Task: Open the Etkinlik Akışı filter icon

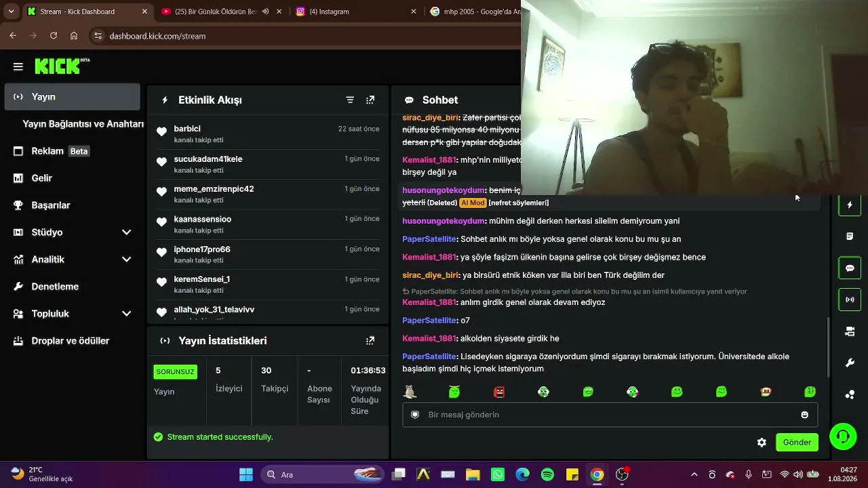Action: (x=350, y=100)
